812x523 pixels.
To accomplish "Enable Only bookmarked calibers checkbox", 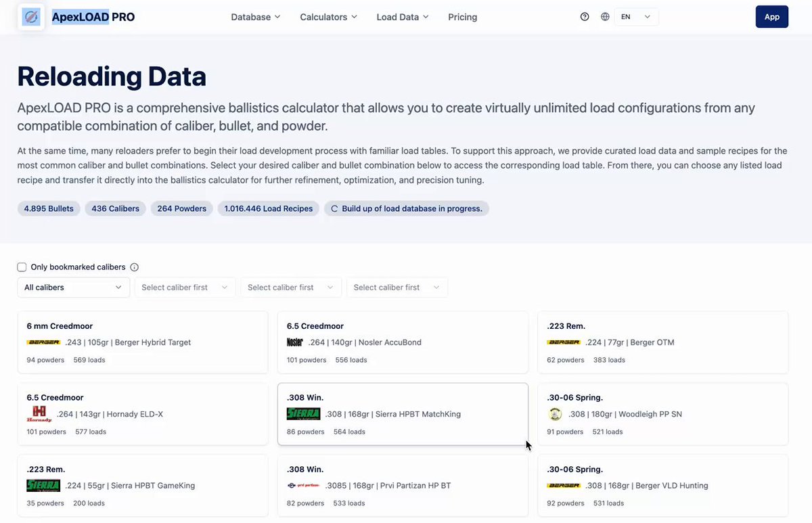I will click(22, 267).
